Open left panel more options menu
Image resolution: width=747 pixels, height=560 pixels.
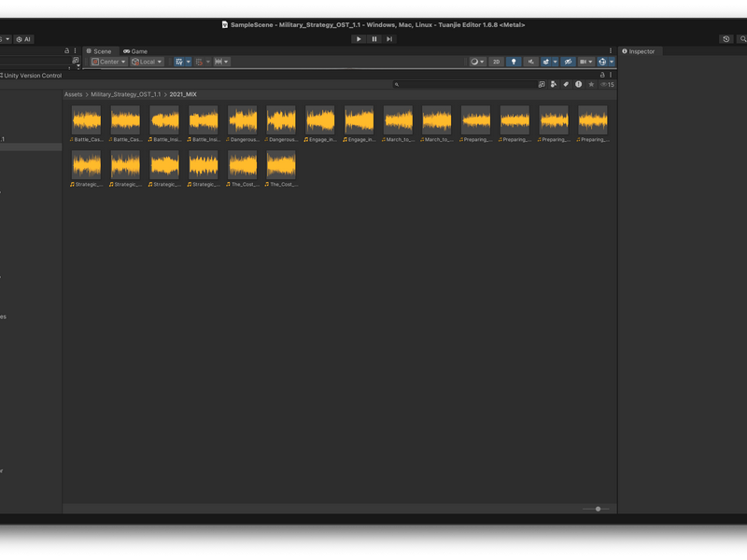(75, 50)
